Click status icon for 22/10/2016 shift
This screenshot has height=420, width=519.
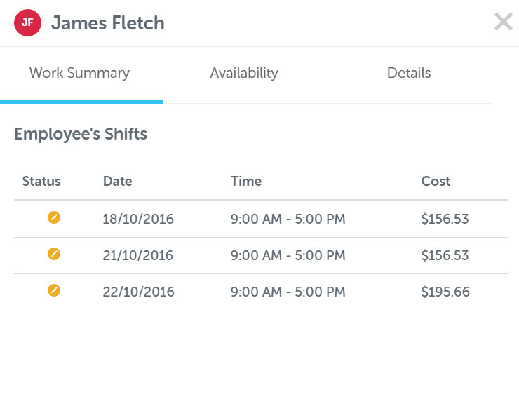(x=54, y=290)
